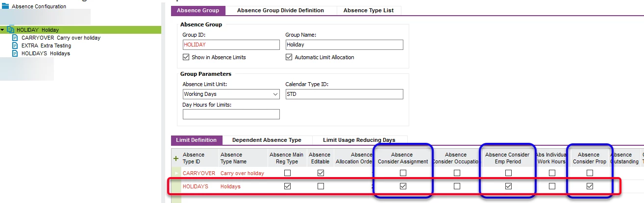
Task: Click the Calendar Type ID field
Action: (344, 94)
